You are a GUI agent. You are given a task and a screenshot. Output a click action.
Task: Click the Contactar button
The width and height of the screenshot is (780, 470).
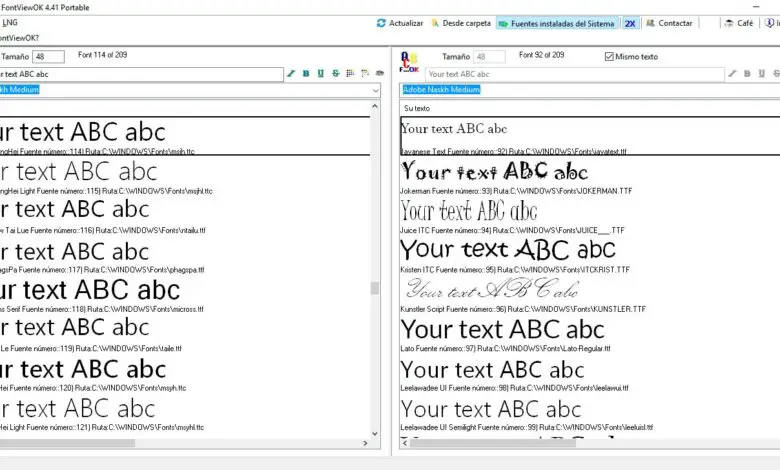click(x=669, y=22)
